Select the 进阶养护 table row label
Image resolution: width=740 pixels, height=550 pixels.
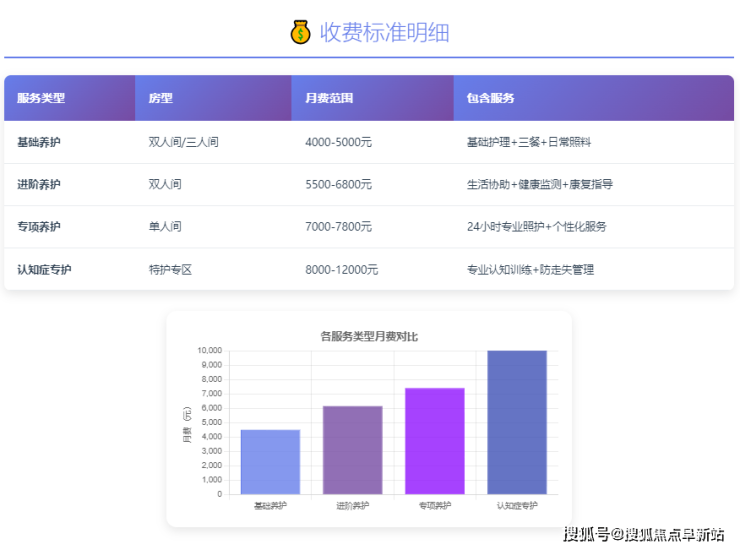39,184
